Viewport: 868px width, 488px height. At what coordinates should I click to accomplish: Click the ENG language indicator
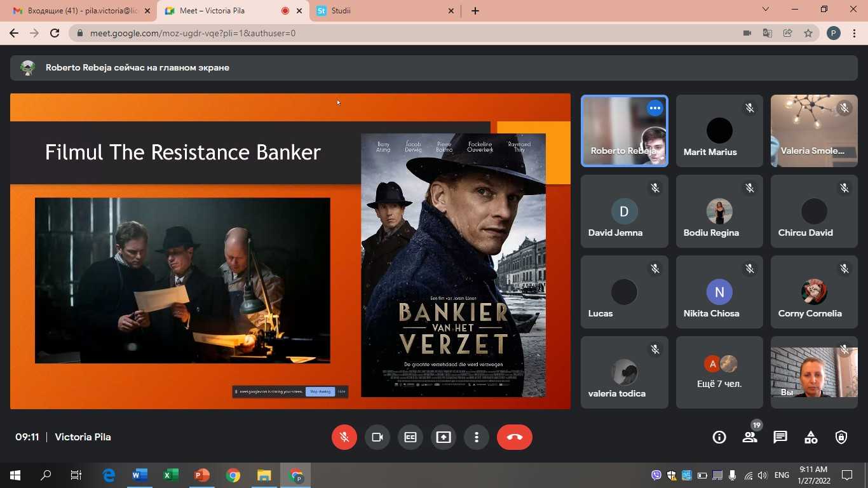pos(782,475)
